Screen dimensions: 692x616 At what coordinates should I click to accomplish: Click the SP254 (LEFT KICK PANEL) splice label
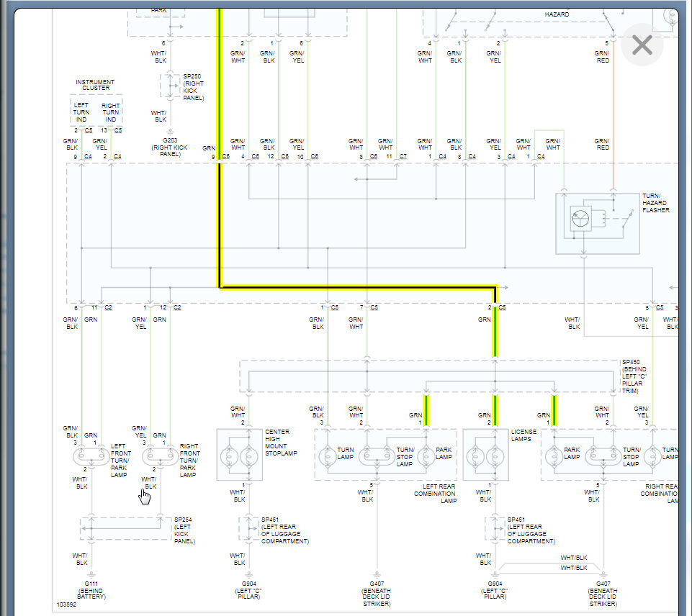(x=184, y=530)
